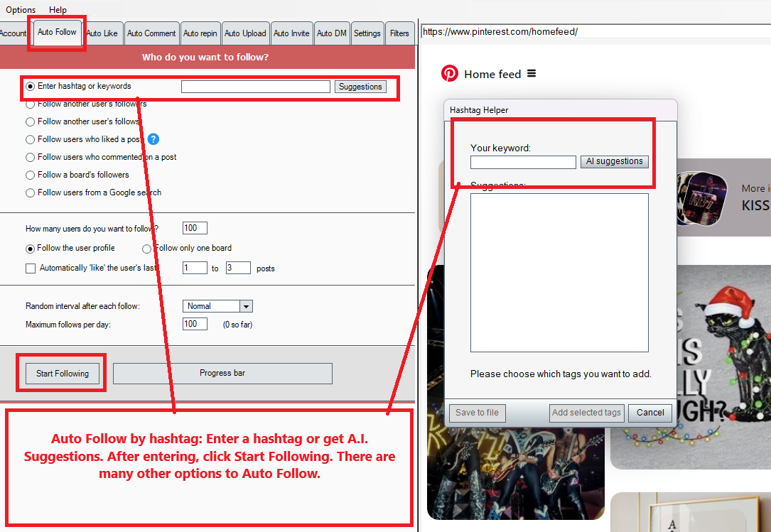Choose 'Follow users from a Google search'
The image size is (771, 532).
[x=31, y=192]
